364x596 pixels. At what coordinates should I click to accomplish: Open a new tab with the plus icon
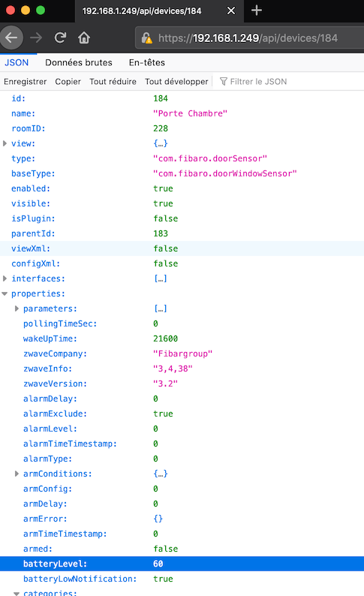point(257,11)
